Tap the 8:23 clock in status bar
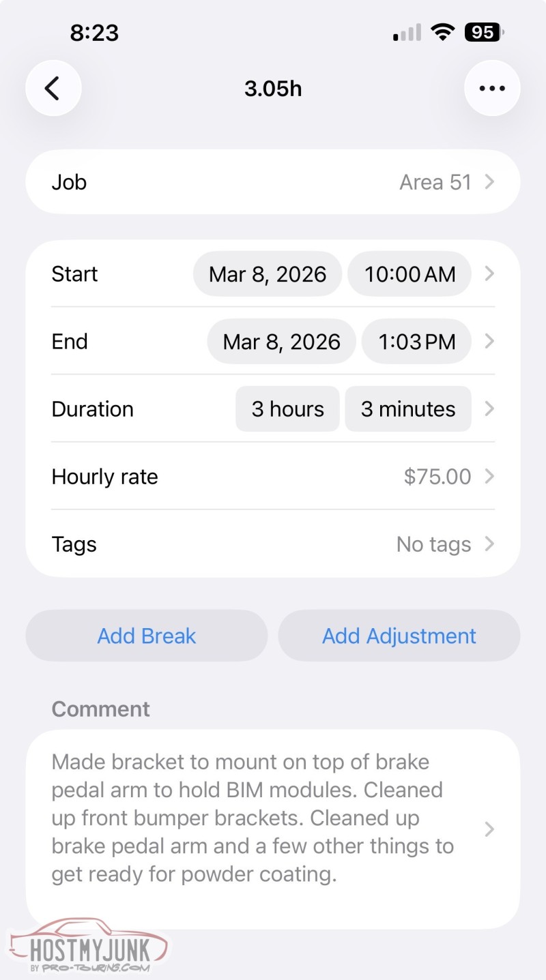 click(x=94, y=33)
